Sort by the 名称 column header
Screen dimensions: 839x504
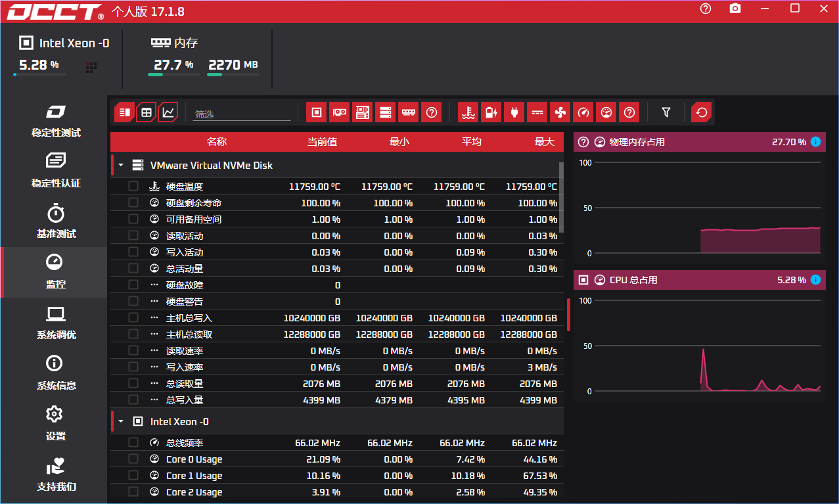point(217,141)
